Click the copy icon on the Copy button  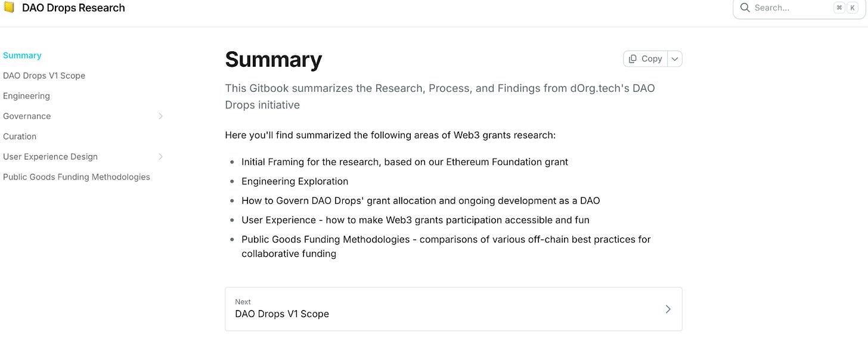click(x=633, y=58)
